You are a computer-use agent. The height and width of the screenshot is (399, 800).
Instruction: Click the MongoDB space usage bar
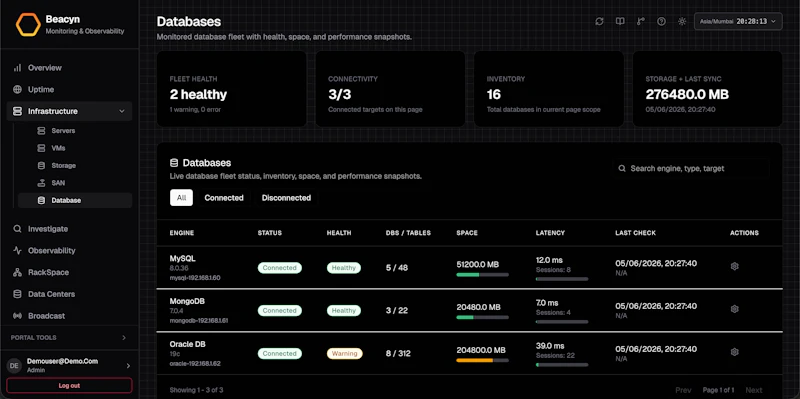point(482,317)
